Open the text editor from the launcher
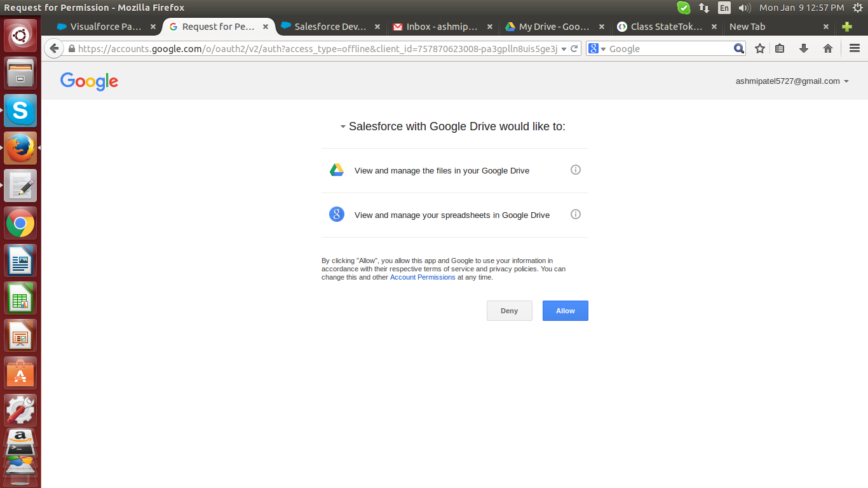Image resolution: width=868 pixels, height=488 pixels. tap(20, 186)
